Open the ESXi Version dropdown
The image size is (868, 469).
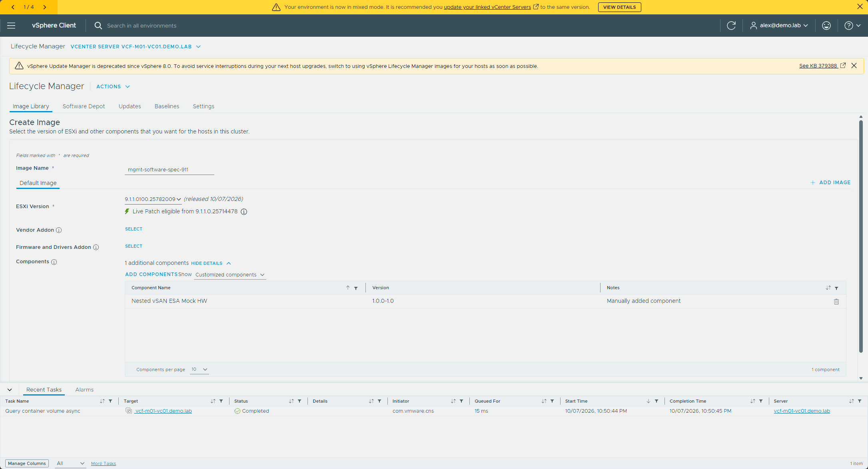coord(153,199)
